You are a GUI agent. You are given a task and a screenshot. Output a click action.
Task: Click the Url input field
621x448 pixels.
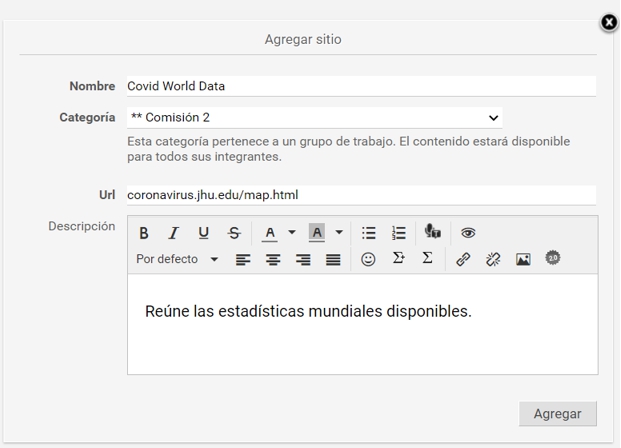tap(360, 195)
